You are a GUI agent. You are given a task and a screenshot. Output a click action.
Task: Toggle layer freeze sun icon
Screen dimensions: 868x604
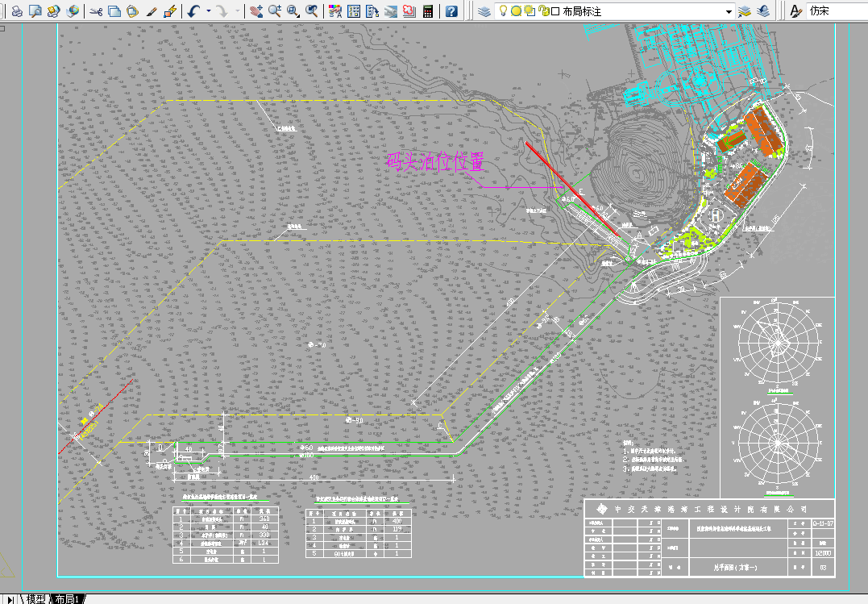coord(516,11)
